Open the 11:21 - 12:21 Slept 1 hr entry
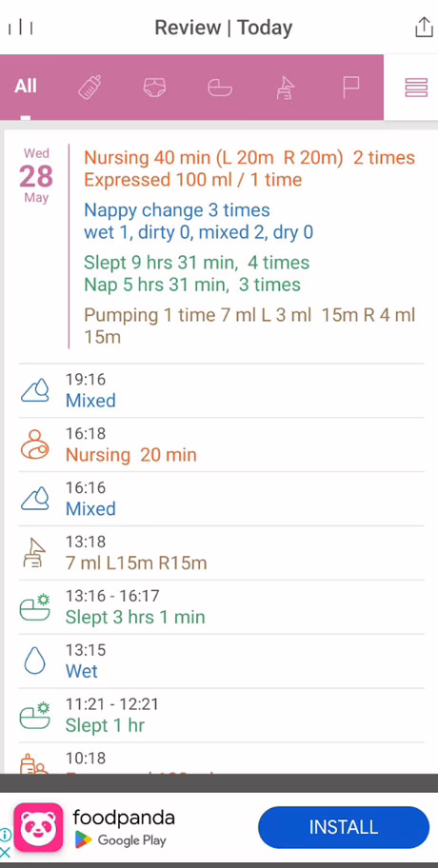This screenshot has width=438, height=868. [221, 716]
